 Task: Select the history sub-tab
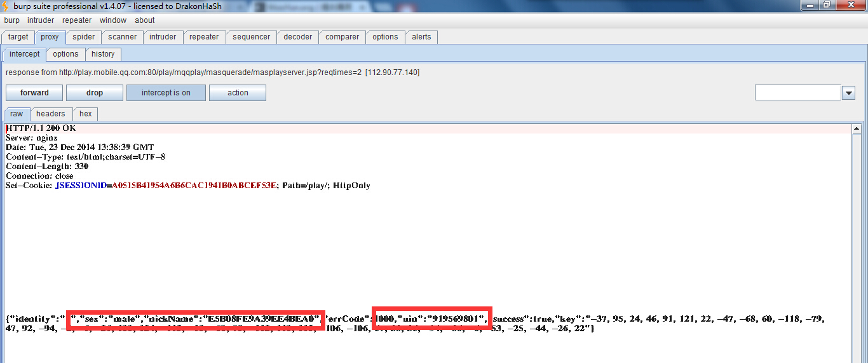[x=103, y=54]
